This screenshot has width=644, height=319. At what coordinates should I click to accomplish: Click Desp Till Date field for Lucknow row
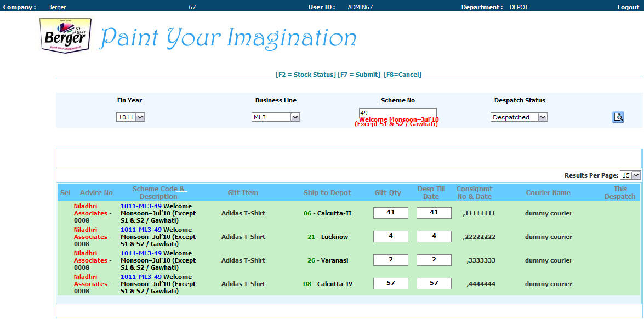coord(434,236)
